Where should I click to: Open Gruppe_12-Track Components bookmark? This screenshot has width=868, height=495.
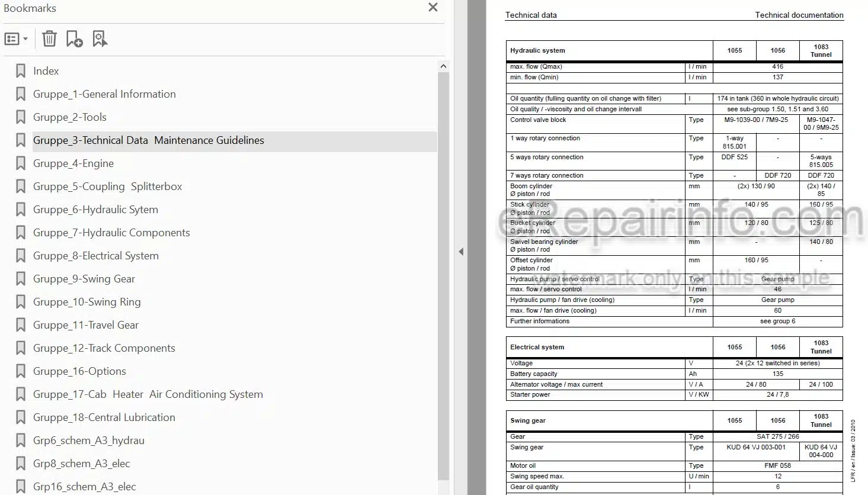tap(104, 348)
